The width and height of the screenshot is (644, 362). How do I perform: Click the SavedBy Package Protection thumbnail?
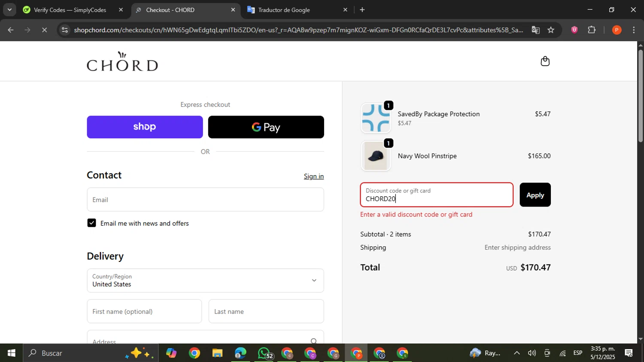(x=376, y=118)
